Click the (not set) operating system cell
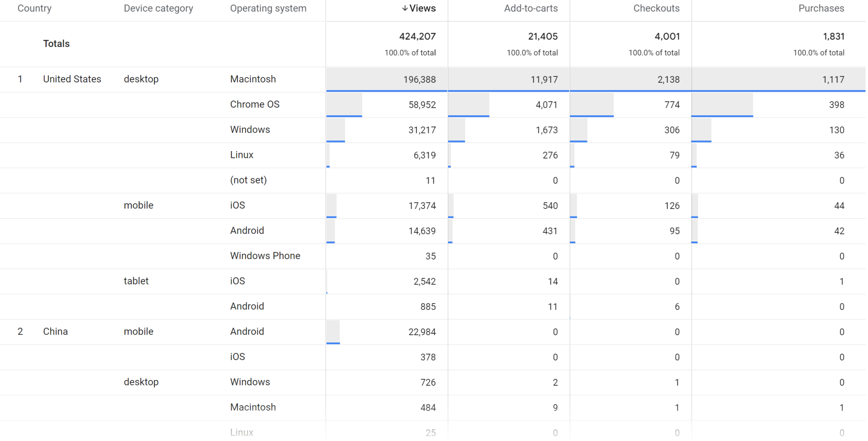868x441 pixels. point(248,180)
